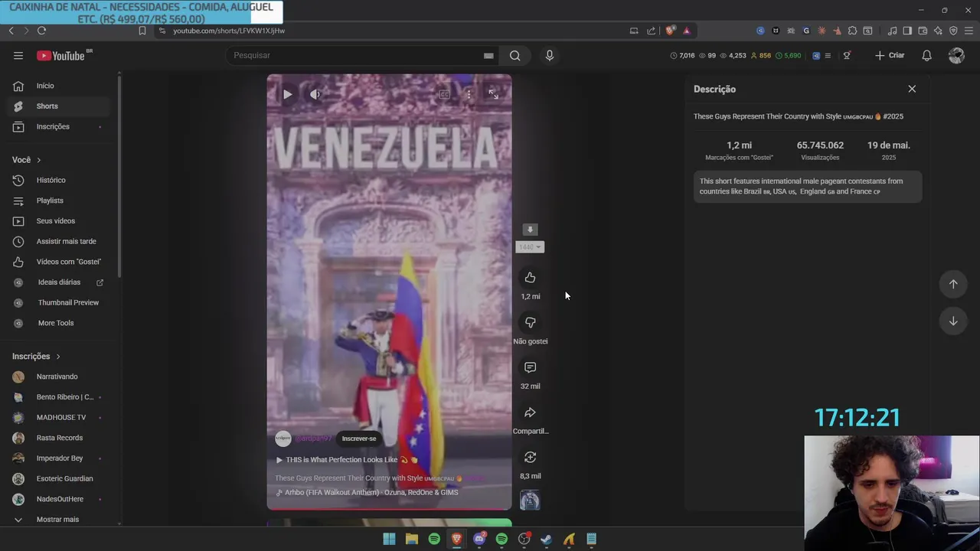The image size is (980, 551).
Task: Like the short with thumbs up
Action: [x=530, y=278]
